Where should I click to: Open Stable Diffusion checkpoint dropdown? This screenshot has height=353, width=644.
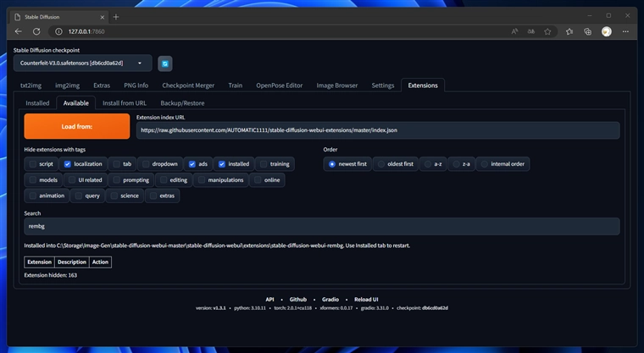(x=82, y=63)
